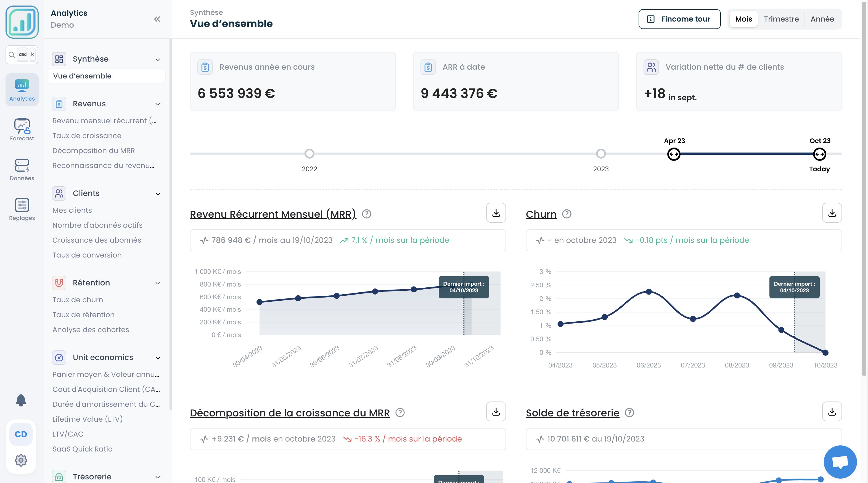Viewport: 868px width, 483px height.
Task: Open Taux de churn menu item
Action: tap(78, 300)
